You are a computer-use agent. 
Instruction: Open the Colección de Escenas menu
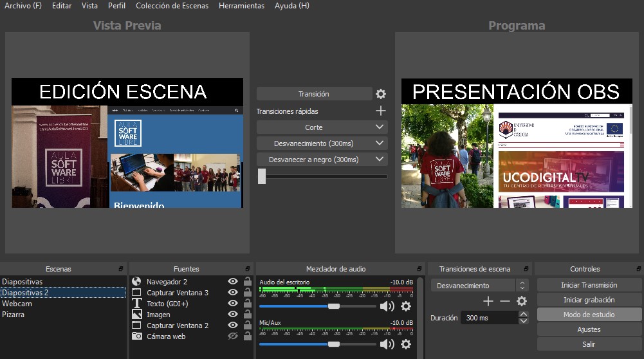click(172, 6)
